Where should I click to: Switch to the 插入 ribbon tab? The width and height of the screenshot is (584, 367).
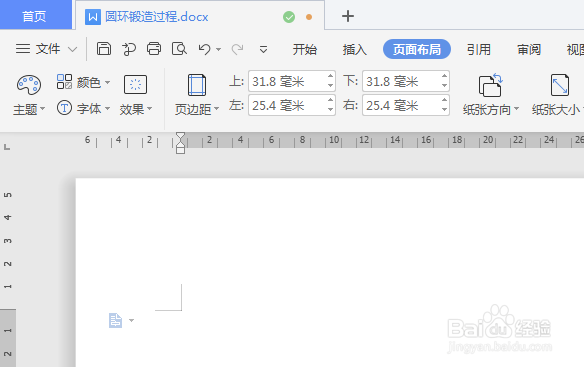[x=355, y=49]
